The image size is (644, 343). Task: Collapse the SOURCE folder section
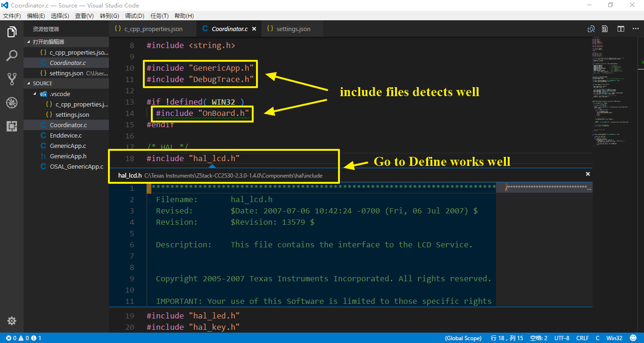click(x=29, y=83)
